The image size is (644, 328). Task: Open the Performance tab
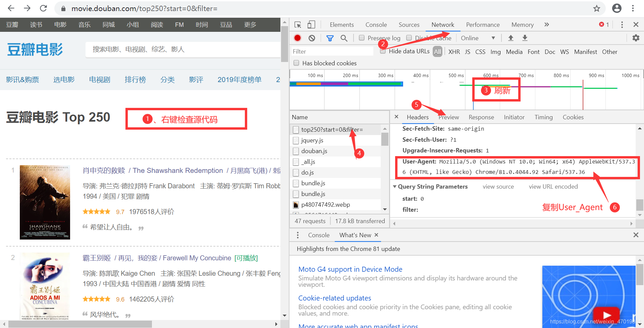[483, 25]
